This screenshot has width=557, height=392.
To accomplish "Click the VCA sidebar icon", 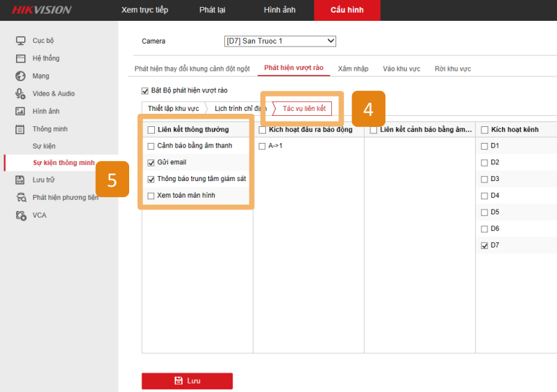I will [21, 215].
